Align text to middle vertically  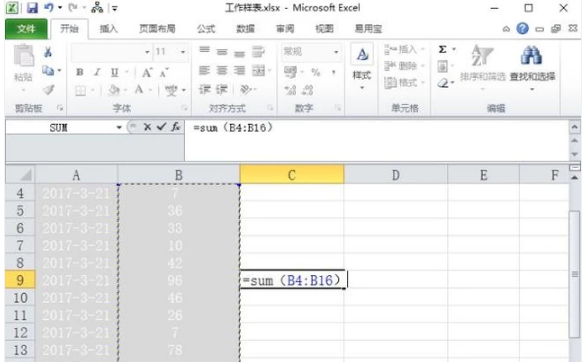click(222, 51)
